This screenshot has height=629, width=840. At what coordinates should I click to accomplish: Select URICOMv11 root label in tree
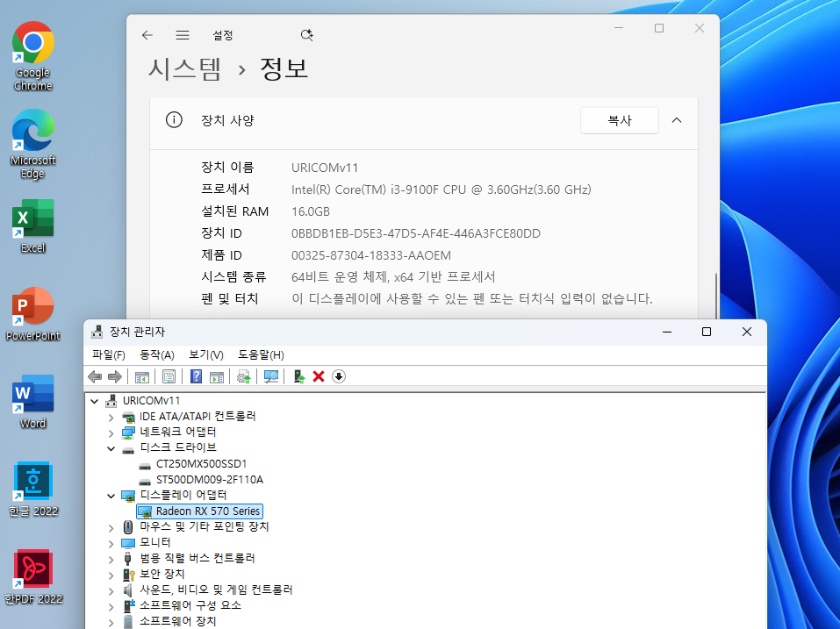coord(151,400)
